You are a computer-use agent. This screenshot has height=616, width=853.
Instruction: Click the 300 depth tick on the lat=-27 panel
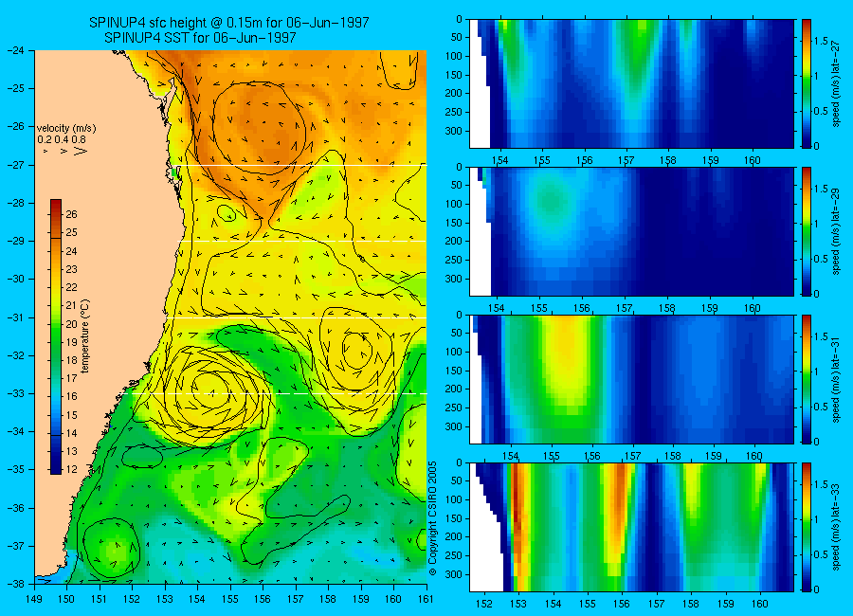pos(454,131)
